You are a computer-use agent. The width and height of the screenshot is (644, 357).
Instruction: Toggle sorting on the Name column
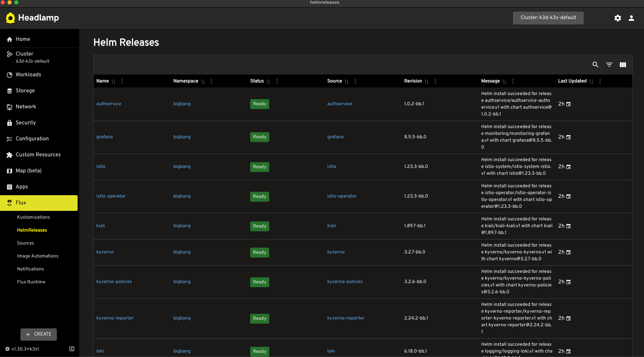click(x=114, y=82)
